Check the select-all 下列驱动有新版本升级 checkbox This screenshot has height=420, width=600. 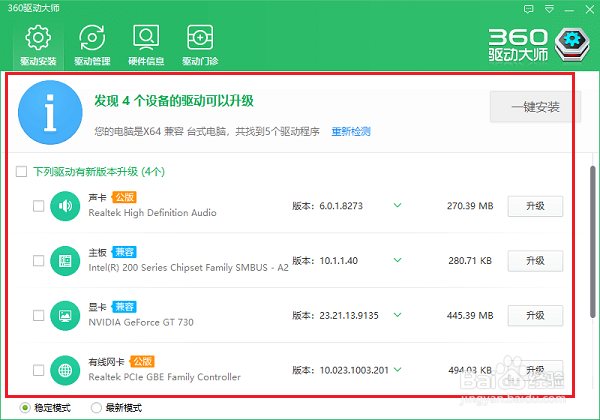click(x=21, y=171)
